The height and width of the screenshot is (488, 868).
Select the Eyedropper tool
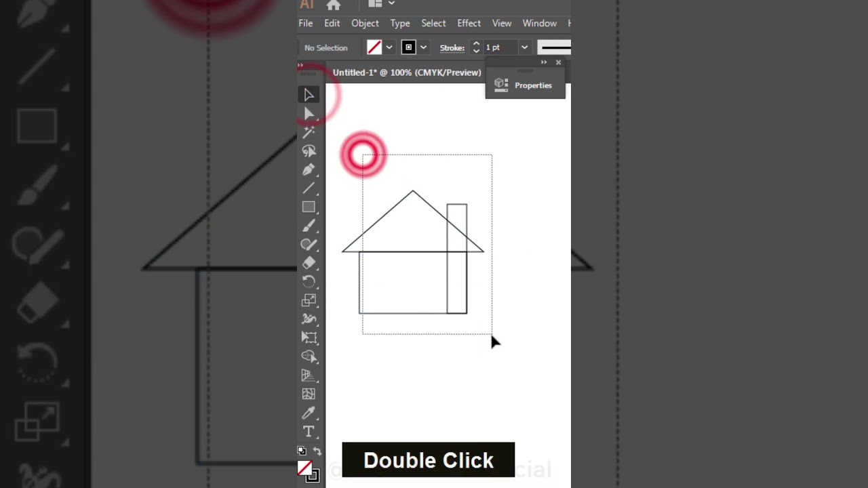(309, 412)
